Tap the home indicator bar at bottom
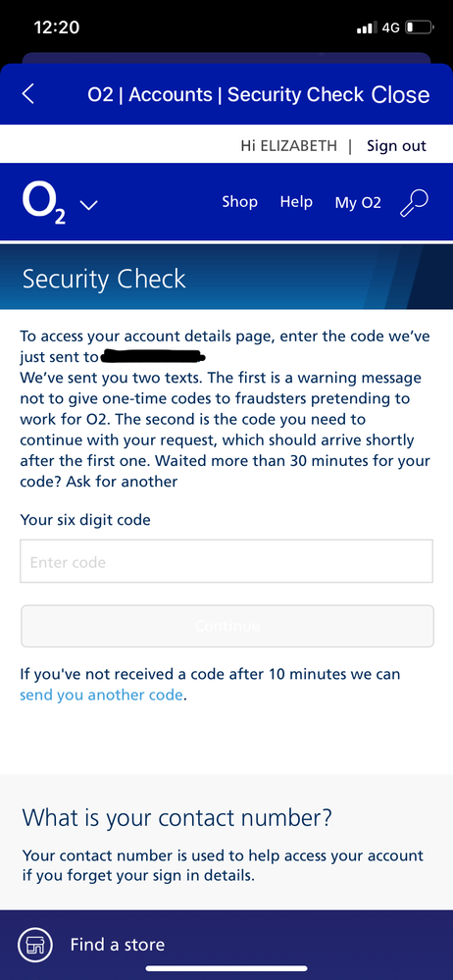This screenshot has width=453, height=980. 226,969
